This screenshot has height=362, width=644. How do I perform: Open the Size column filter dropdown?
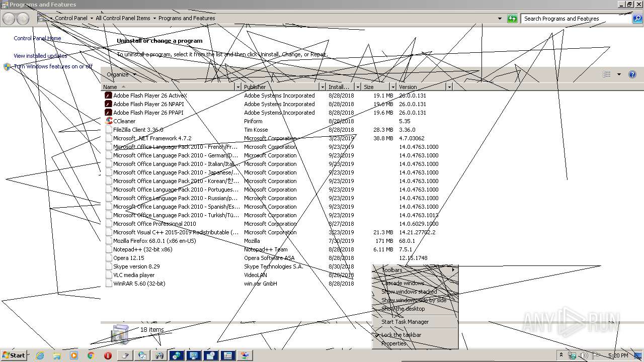(393, 87)
